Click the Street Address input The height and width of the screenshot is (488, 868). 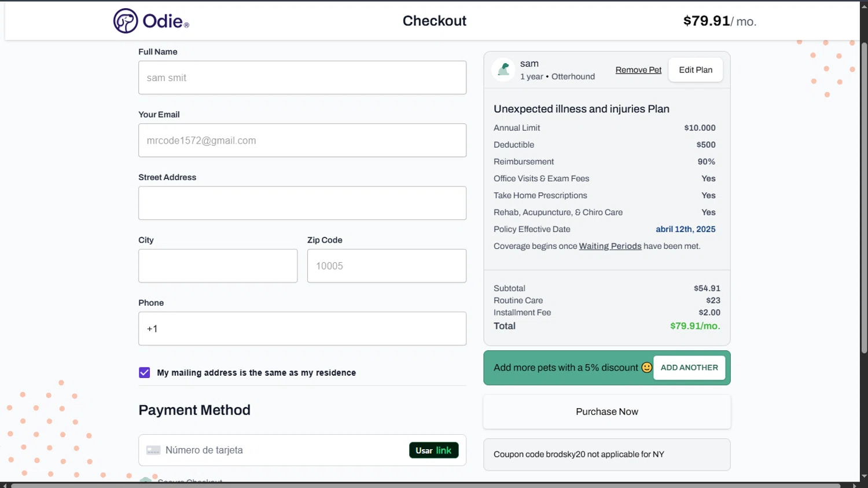pos(302,203)
